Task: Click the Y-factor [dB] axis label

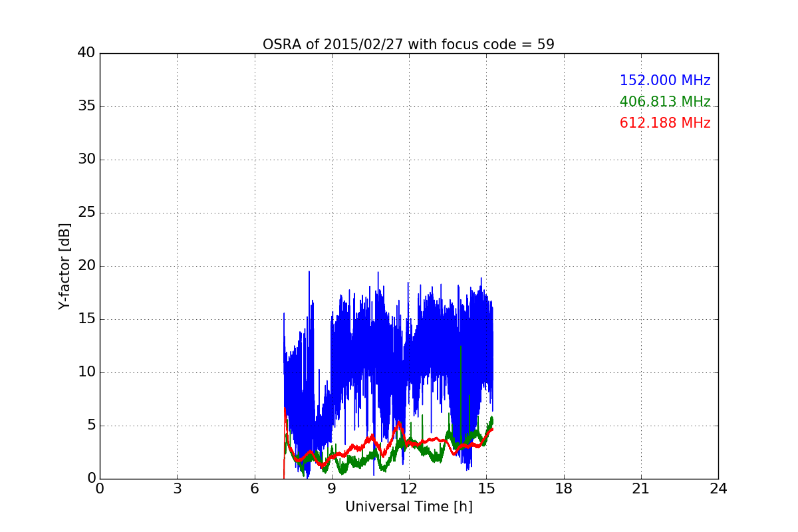Action: (65, 266)
